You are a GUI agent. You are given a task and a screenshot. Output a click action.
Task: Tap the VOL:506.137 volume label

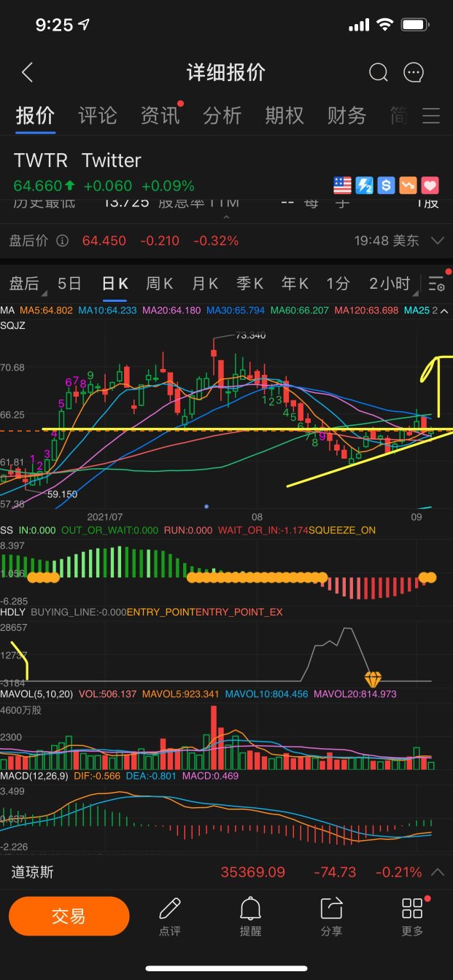click(107, 694)
